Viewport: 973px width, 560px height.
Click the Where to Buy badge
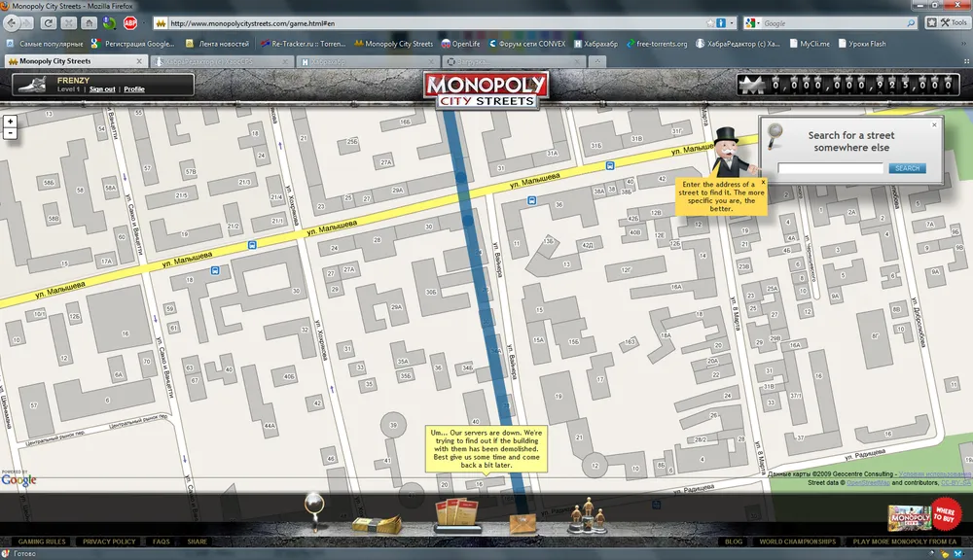point(945,514)
